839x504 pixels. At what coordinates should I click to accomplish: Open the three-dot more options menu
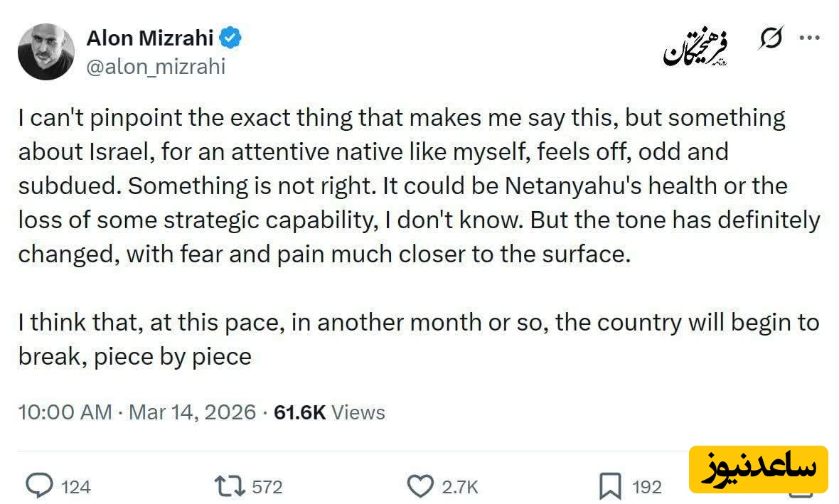pyautogui.click(x=810, y=38)
